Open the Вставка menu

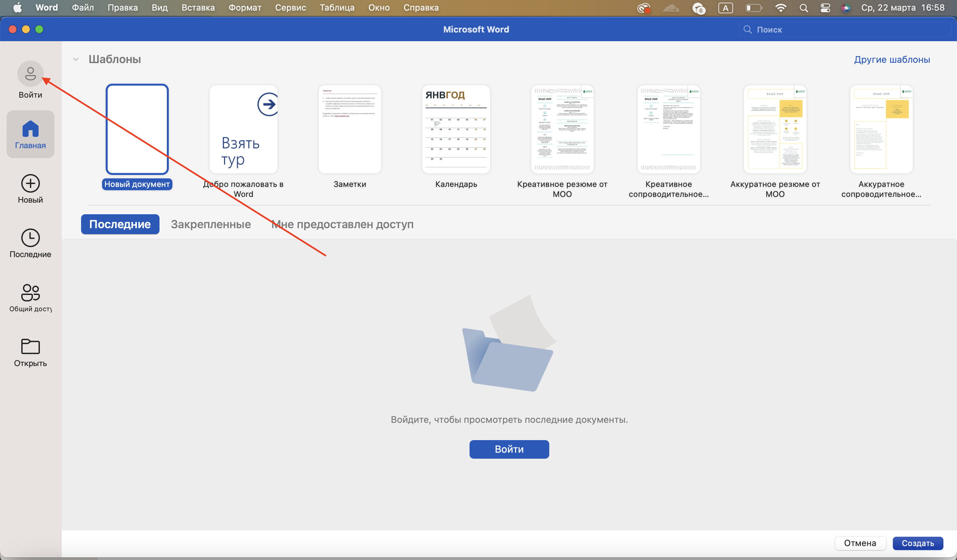pyautogui.click(x=198, y=8)
